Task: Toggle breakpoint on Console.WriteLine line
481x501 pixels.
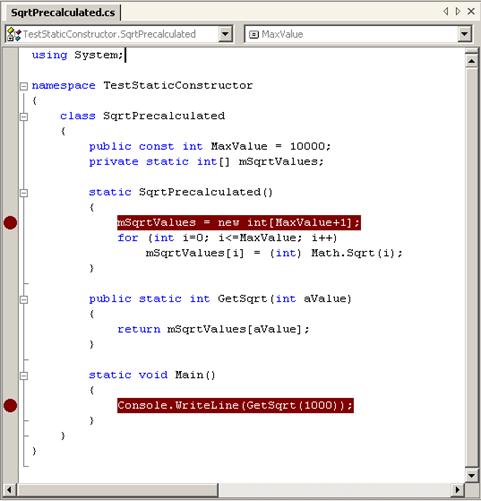Action: coord(10,405)
